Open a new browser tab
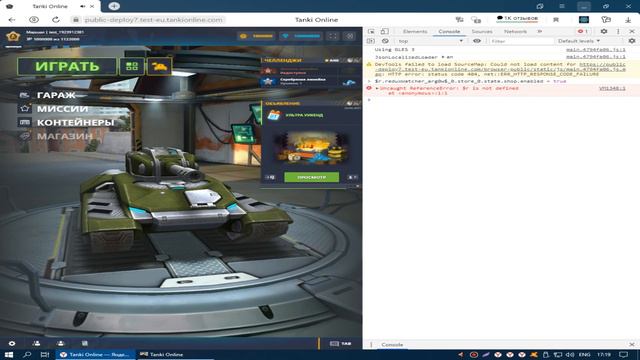Image resolution: width=640 pixels, height=360 pixels. [114, 6]
